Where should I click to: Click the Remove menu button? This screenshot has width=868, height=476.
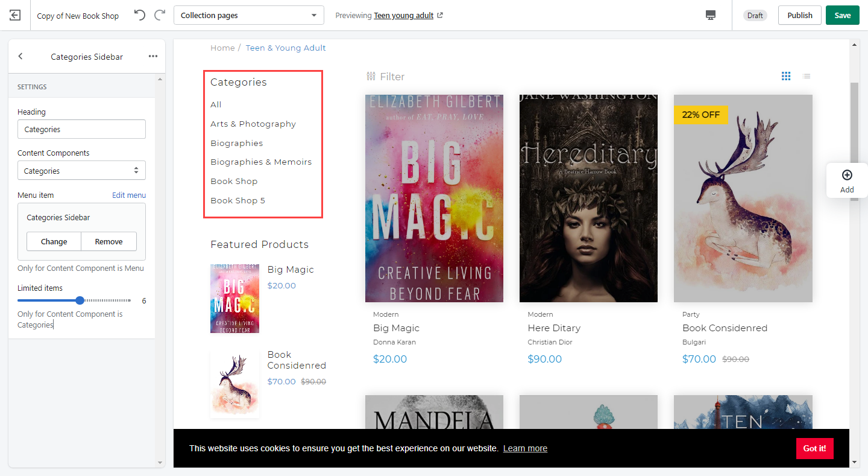coord(109,241)
